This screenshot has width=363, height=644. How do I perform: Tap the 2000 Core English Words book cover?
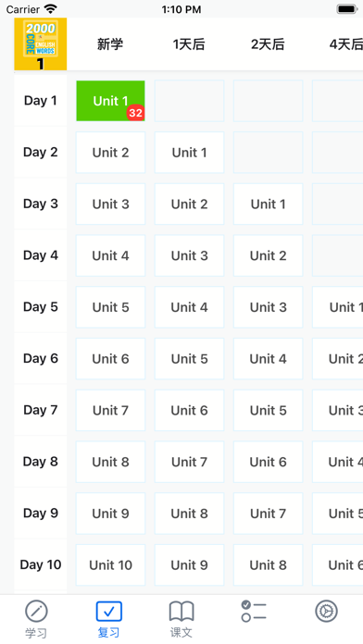41,43
